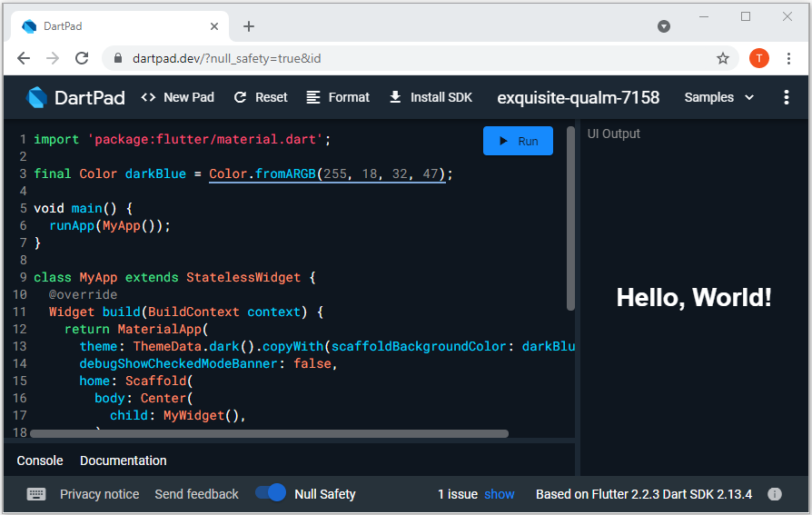Click runApp(MyApp()) in the code
The image size is (812, 515).
click(106, 226)
